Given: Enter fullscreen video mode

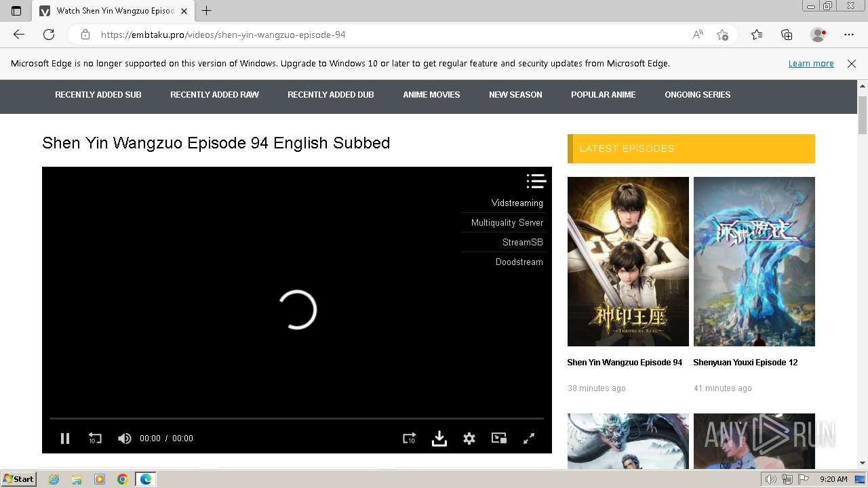Looking at the screenshot, I should click(529, 439).
